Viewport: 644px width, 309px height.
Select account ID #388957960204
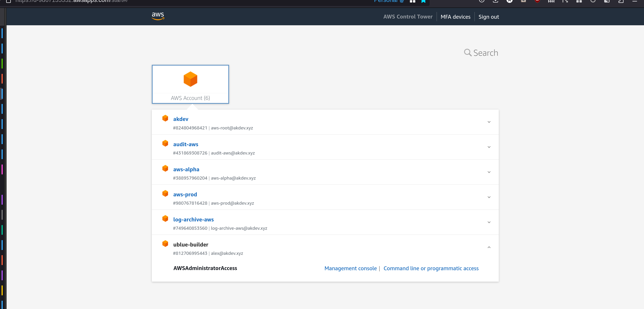click(x=190, y=178)
